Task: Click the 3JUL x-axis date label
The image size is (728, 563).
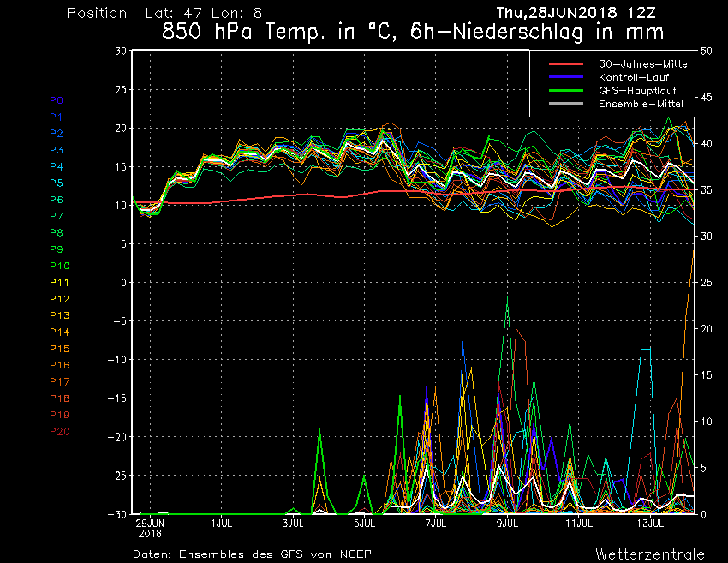Action: click(293, 523)
